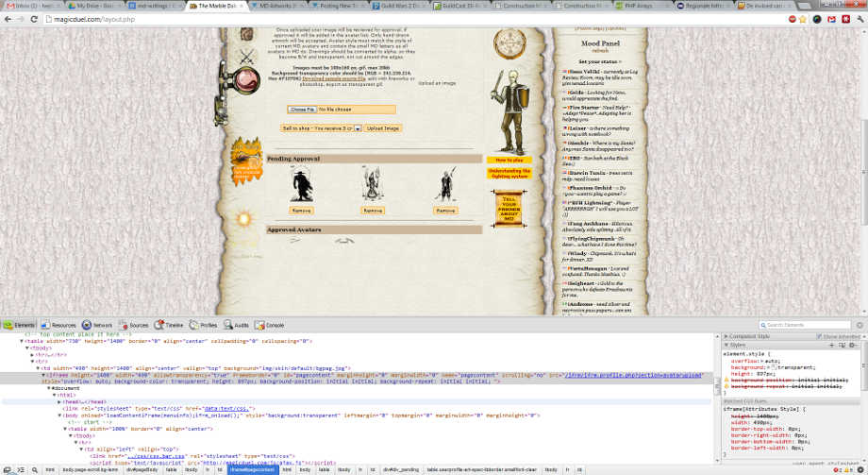Switch to the Resources panel
This screenshot has height=475, width=868.
point(58,326)
